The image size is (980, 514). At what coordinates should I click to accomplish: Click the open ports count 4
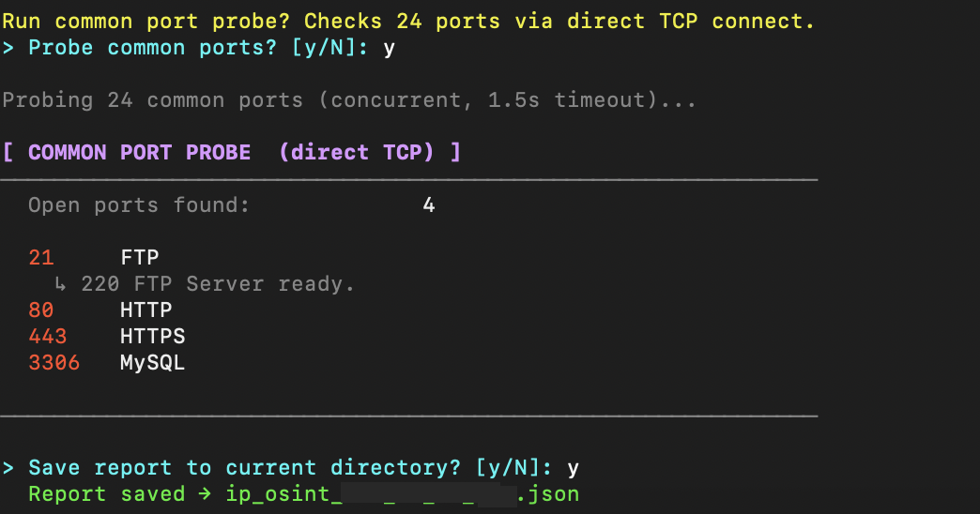pos(429,204)
